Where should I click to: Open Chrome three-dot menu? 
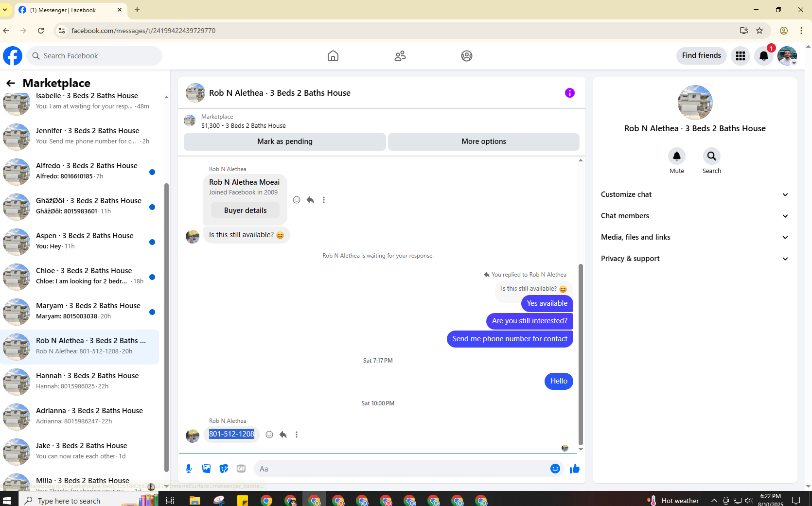pyautogui.click(x=801, y=31)
